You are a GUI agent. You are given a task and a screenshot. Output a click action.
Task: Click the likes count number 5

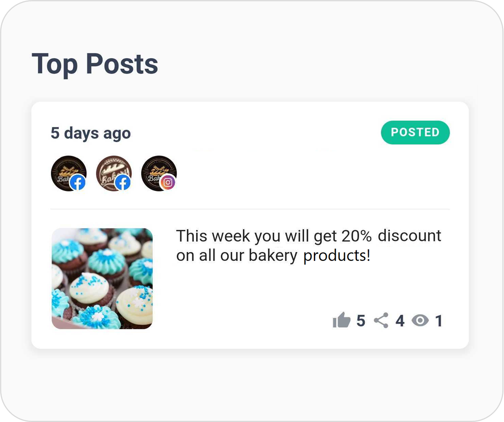(x=361, y=321)
